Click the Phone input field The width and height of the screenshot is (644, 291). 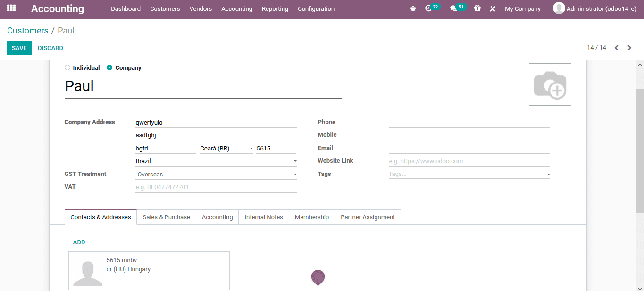[x=469, y=122]
